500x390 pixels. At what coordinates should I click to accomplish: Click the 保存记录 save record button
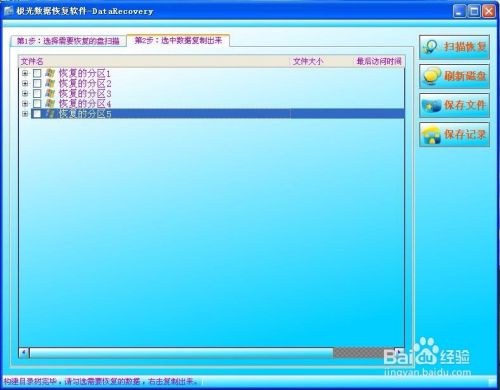click(x=454, y=134)
